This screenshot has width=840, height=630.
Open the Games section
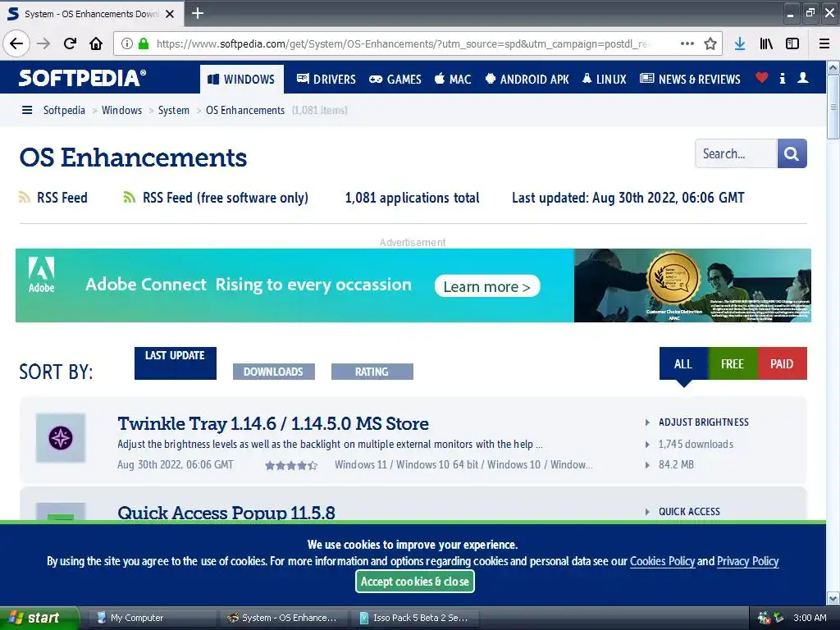[395, 79]
